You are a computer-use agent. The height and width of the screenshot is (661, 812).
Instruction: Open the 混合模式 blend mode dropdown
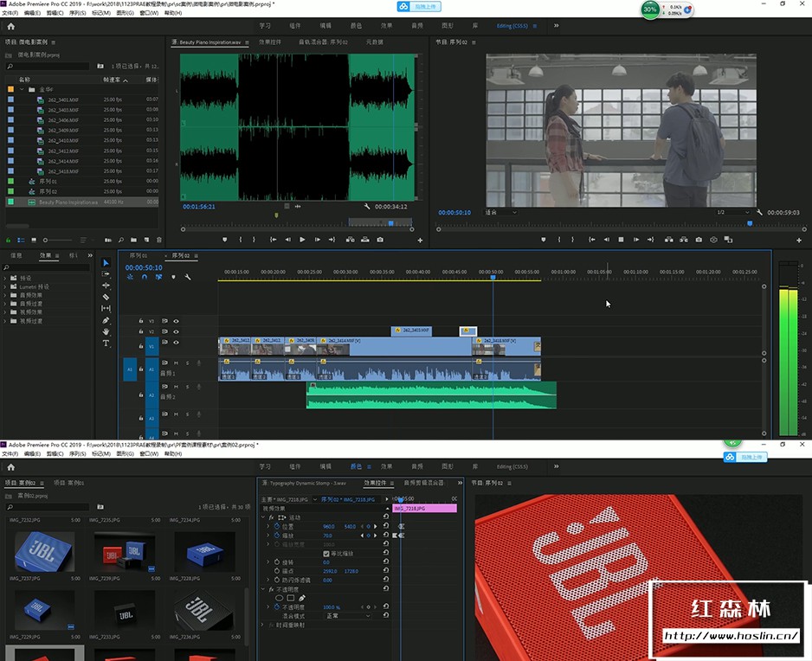click(x=346, y=616)
